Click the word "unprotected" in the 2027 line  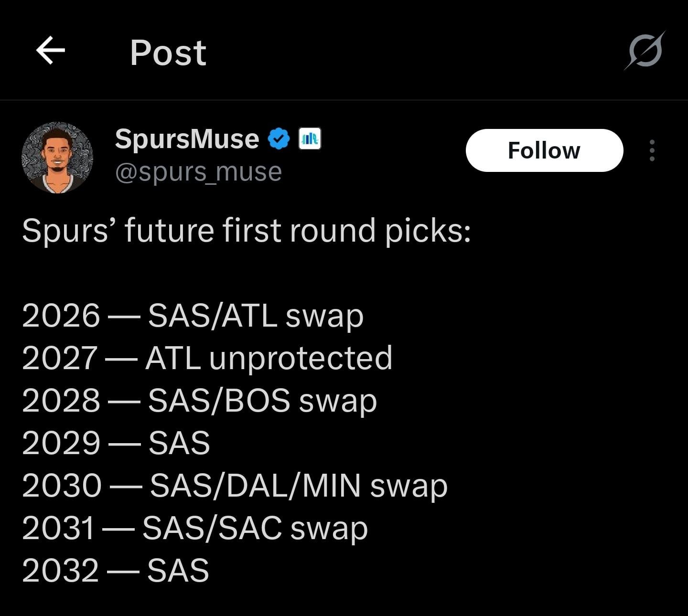[301, 358]
